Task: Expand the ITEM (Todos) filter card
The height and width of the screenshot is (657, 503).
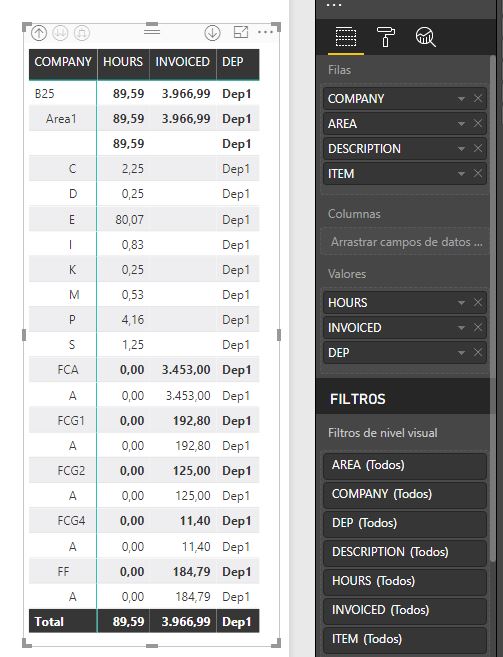Action: tap(405, 639)
